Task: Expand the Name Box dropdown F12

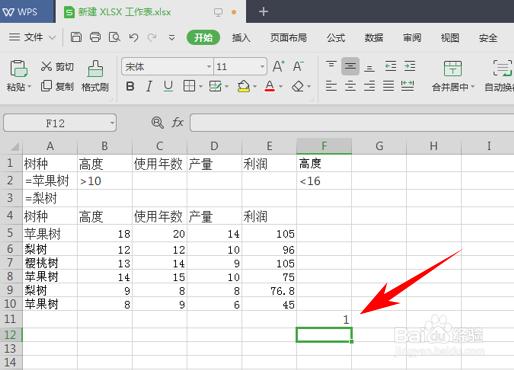Action: pos(112,123)
